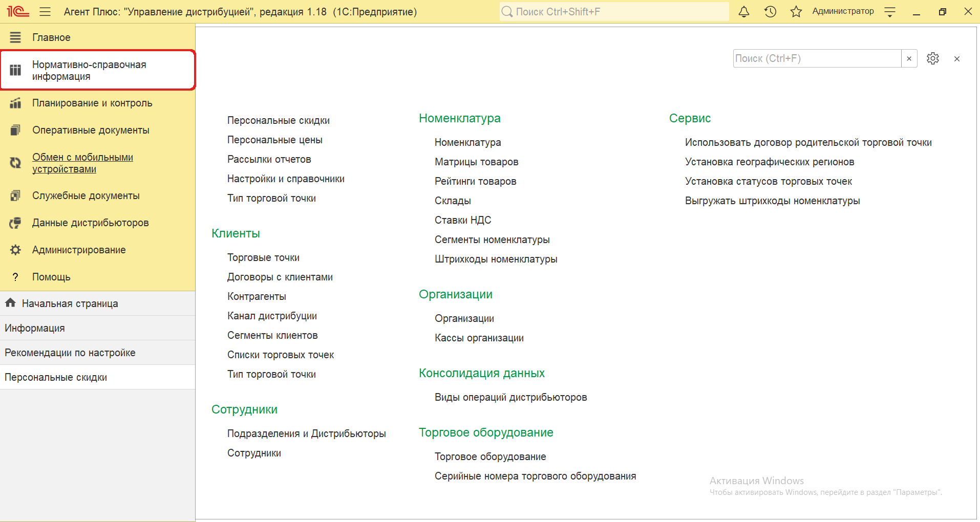This screenshot has width=980, height=522.
Task: Open Планирование и контроль section
Action: pyautogui.click(x=92, y=103)
